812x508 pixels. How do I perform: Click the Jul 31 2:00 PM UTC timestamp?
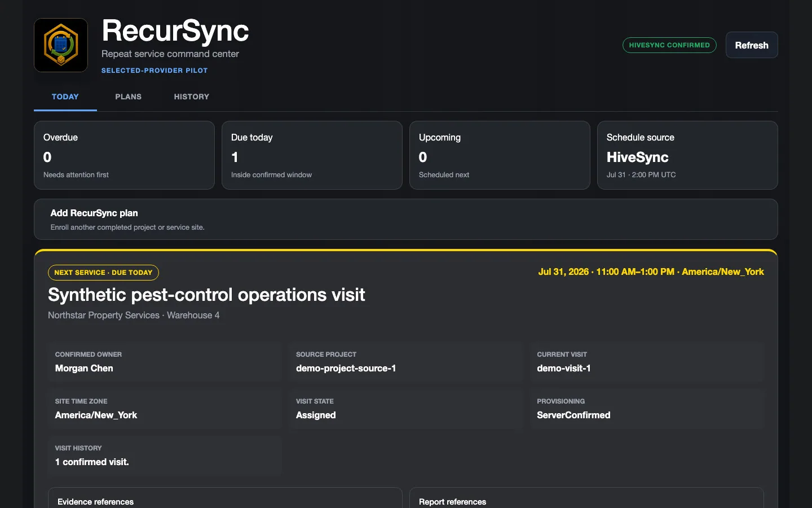[641, 175]
